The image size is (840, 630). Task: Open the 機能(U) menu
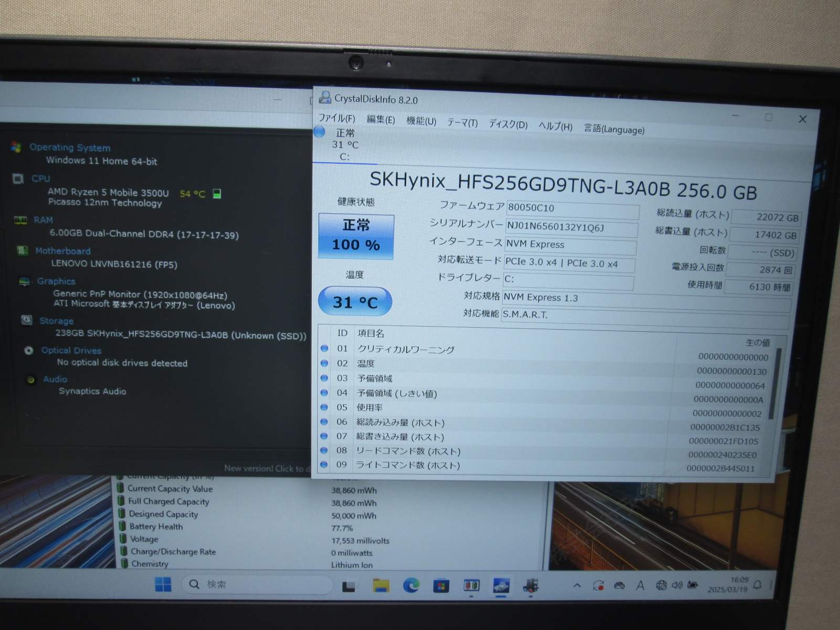tap(421, 121)
